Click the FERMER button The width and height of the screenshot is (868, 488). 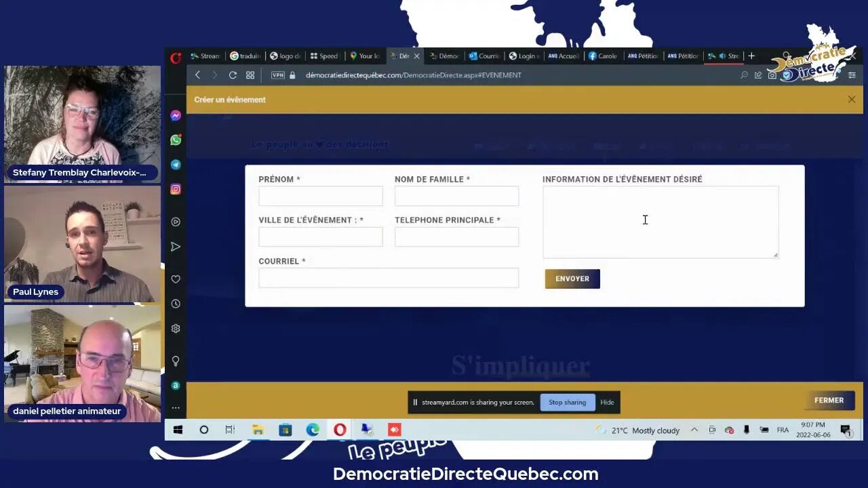829,401
